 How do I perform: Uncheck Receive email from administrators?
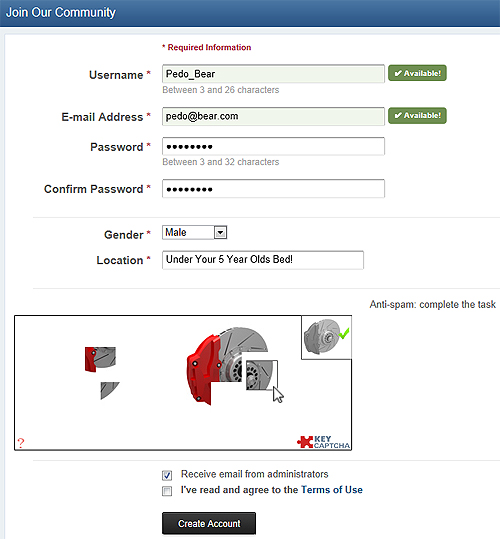click(x=167, y=475)
